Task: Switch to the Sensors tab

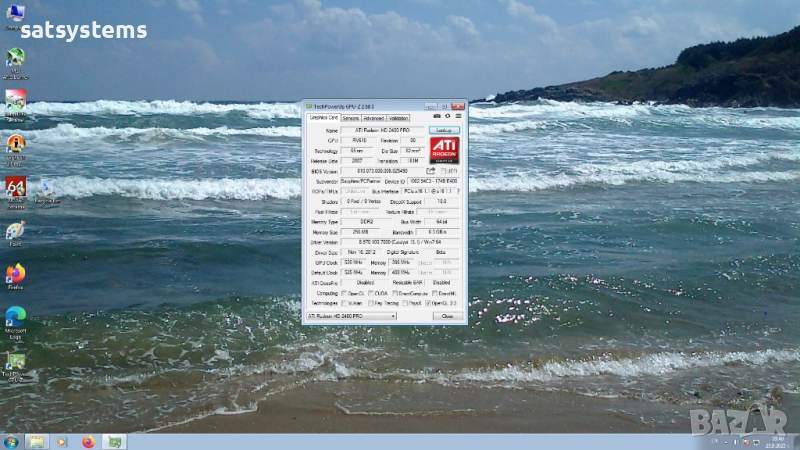Action: coord(350,118)
